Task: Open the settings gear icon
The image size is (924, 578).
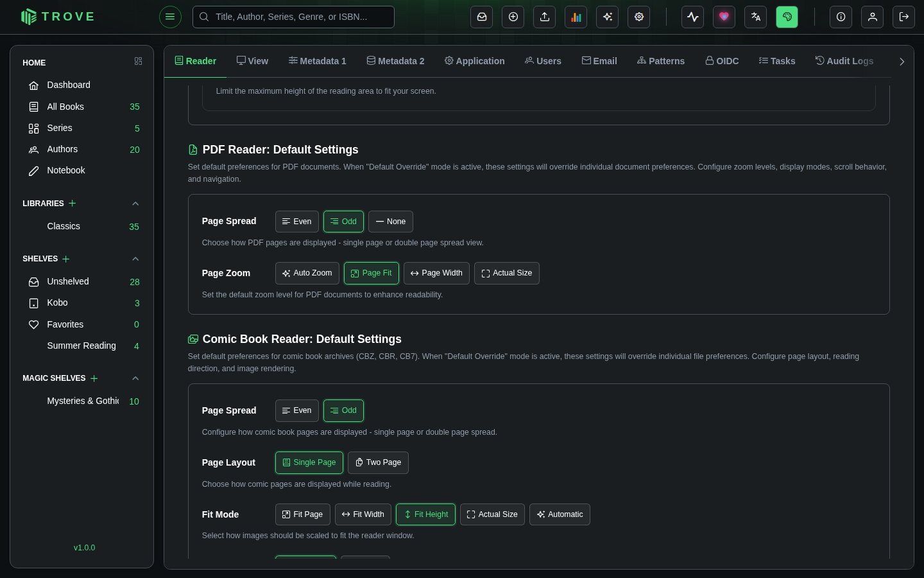Action: pos(639,17)
